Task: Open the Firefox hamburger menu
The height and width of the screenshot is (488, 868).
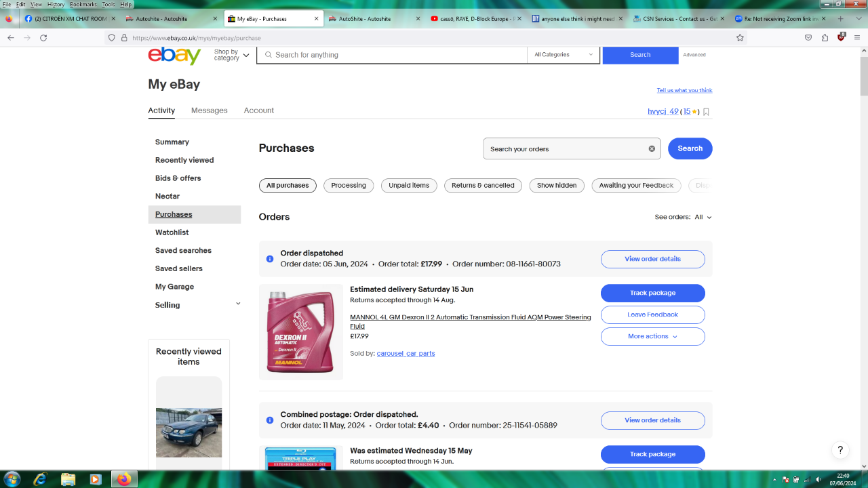Action: pyautogui.click(x=857, y=38)
